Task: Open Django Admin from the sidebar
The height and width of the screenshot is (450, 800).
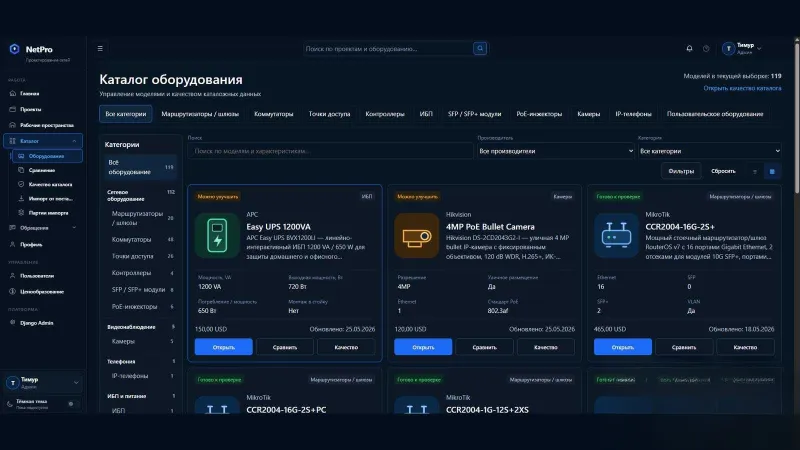Action: pos(43,323)
